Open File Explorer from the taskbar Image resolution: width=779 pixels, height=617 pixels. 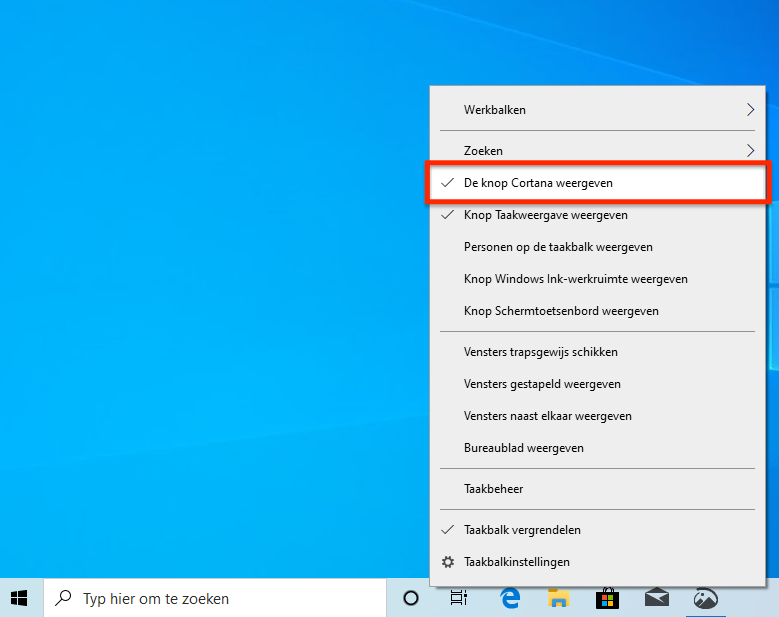click(558, 598)
